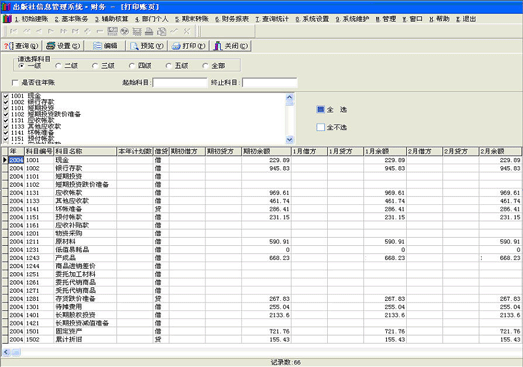Click the previous-record single arrow icon
Screen dimensions: 523x367
coord(39,31)
